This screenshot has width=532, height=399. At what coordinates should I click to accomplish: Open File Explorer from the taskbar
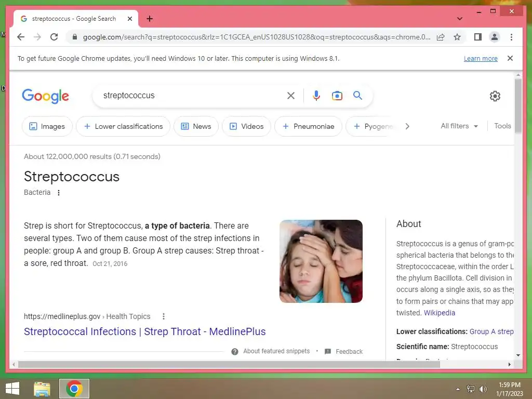point(42,389)
